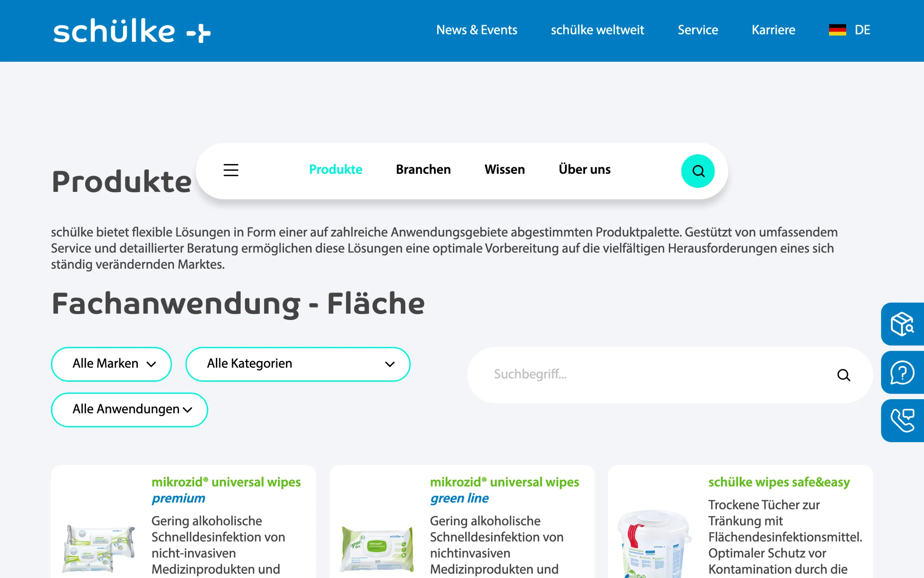Open the Karriere link
The width and height of the screenshot is (924, 578).
pos(773,30)
